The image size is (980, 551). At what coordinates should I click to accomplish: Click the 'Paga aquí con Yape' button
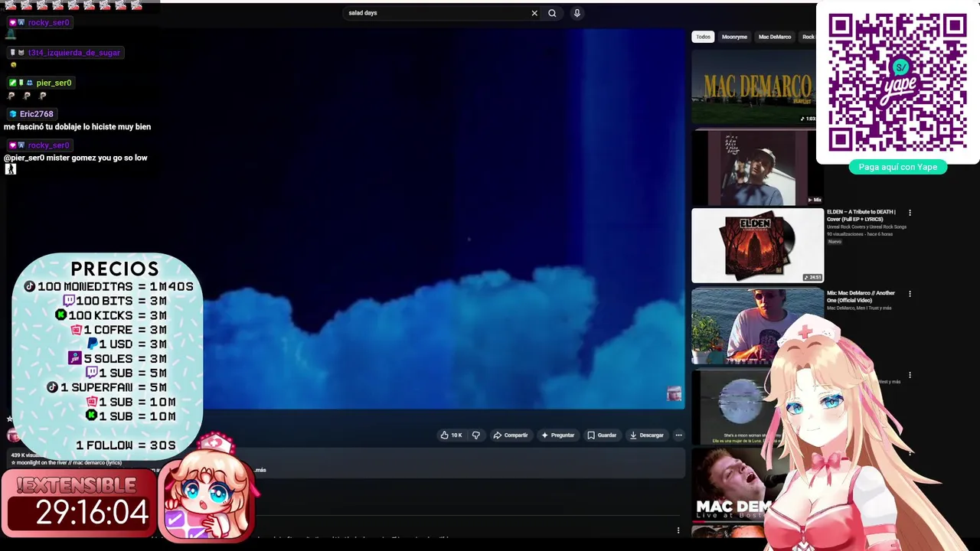pyautogui.click(x=898, y=167)
